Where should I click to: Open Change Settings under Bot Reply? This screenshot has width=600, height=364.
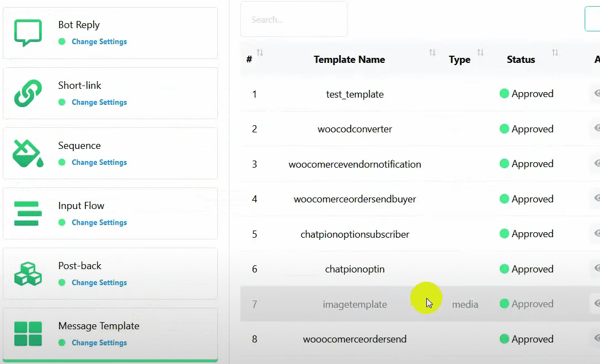99,42
